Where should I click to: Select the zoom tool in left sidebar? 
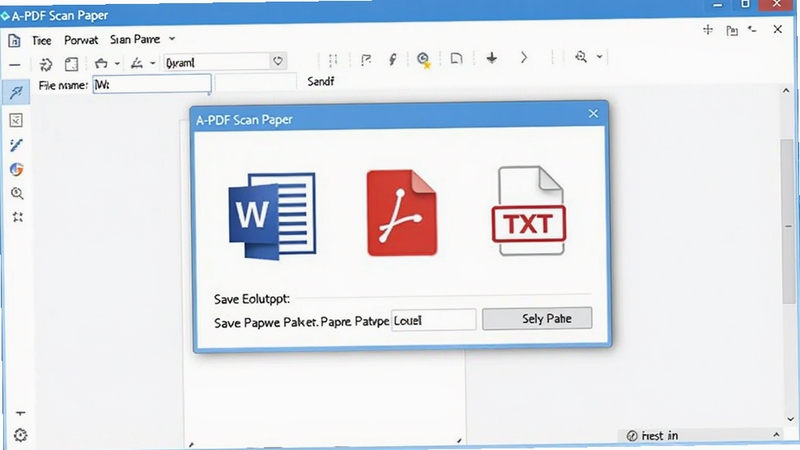point(17,193)
